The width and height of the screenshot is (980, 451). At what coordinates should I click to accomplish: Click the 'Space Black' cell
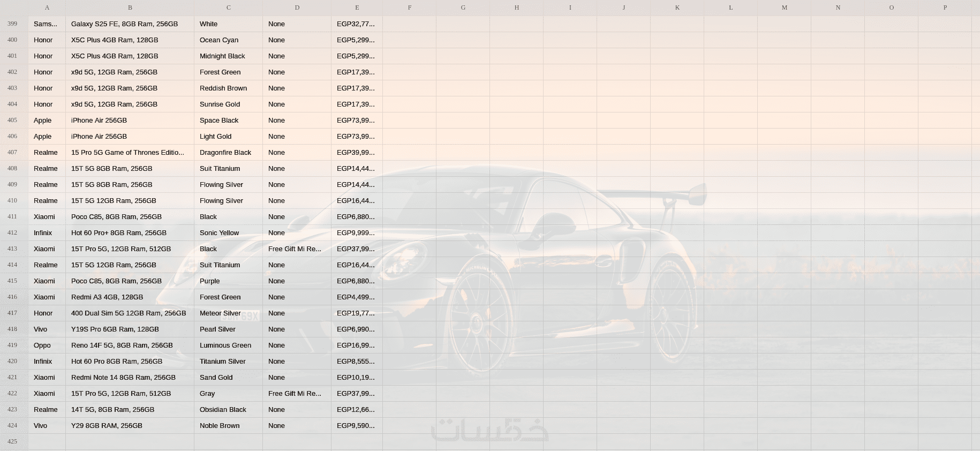click(x=229, y=121)
